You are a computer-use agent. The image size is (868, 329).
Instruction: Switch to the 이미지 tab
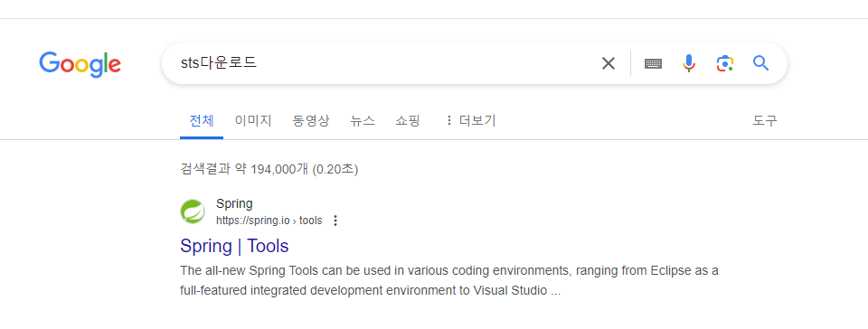(x=253, y=120)
